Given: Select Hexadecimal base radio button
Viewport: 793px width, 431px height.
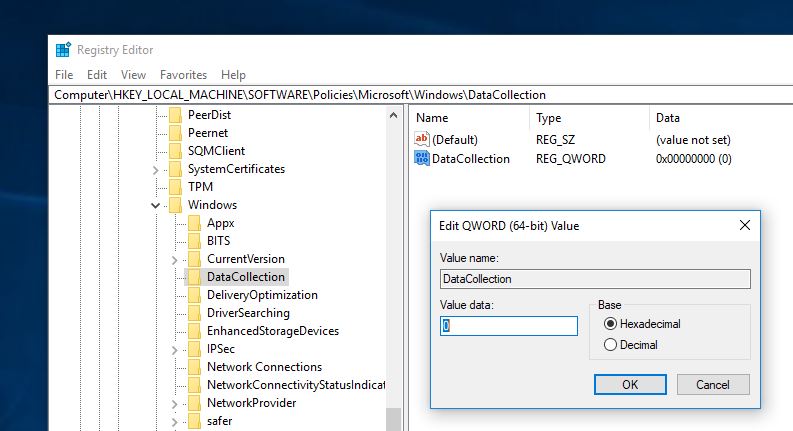Looking at the screenshot, I should coord(610,324).
